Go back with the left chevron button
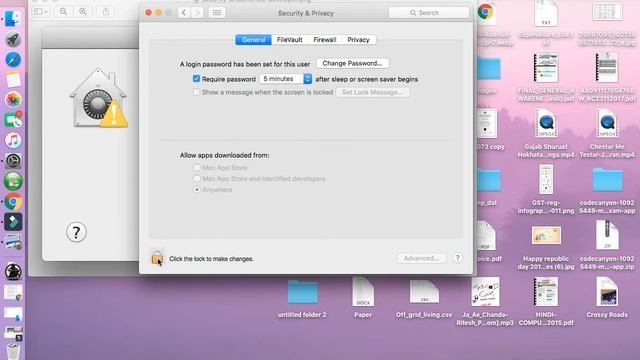The height and width of the screenshot is (360, 640). 184,13
